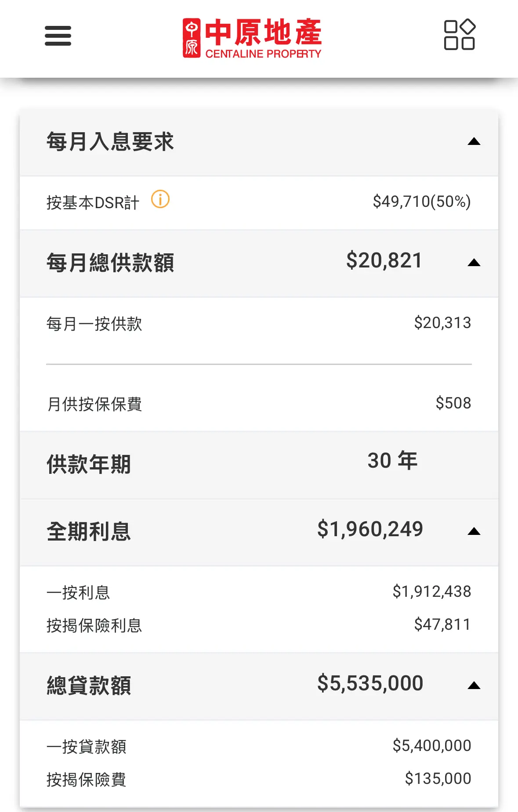Viewport: 518px width, 812px height.
Task: Tap the 每月一按供款 $20,313 row
Action: pyautogui.click(x=259, y=324)
